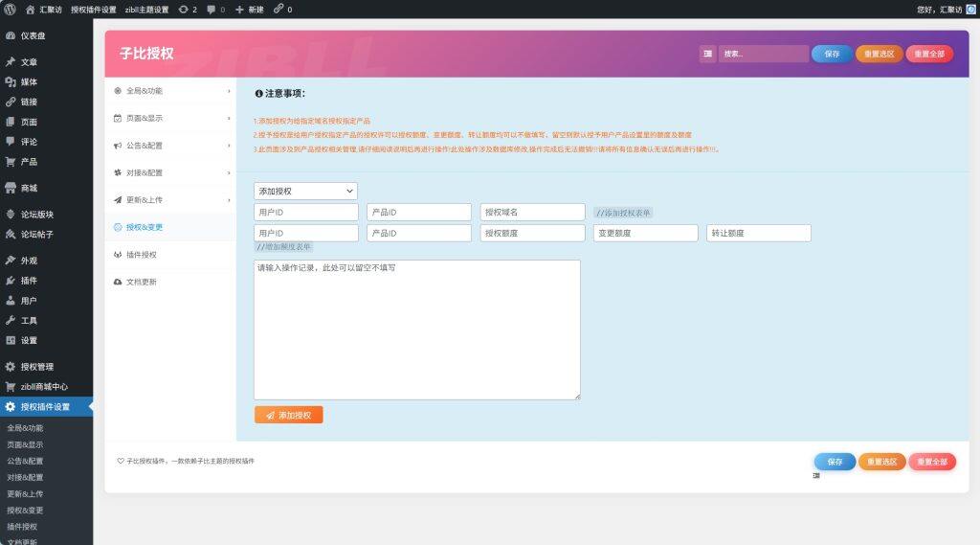Open the comments bubble icon showing 0
Image resolution: width=980 pixels, height=545 pixels.
(x=215, y=10)
